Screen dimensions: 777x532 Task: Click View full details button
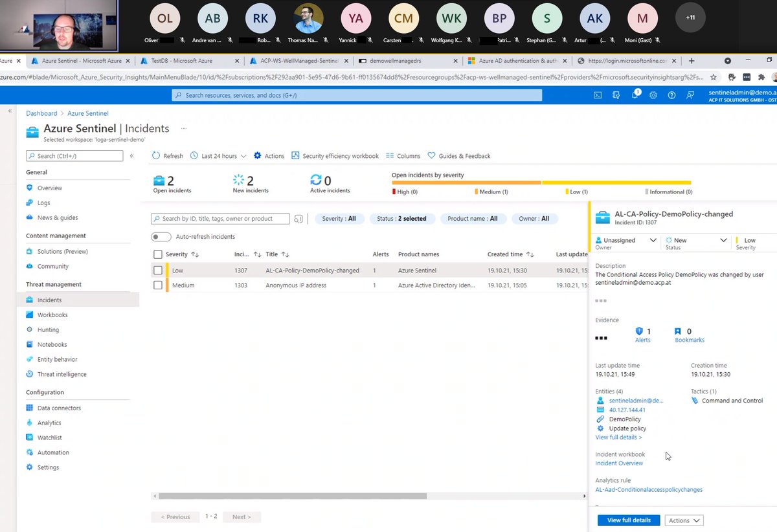point(629,520)
